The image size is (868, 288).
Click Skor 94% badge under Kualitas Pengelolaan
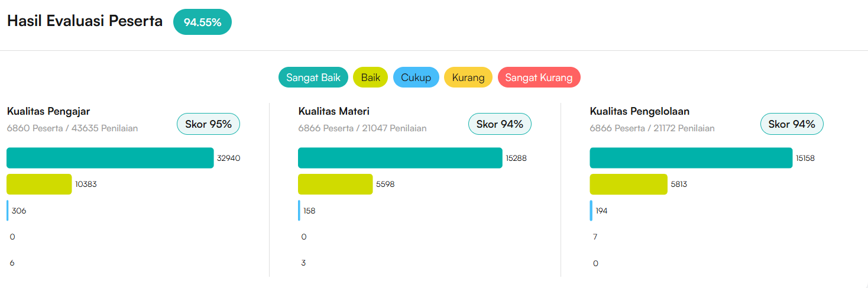pyautogui.click(x=791, y=124)
